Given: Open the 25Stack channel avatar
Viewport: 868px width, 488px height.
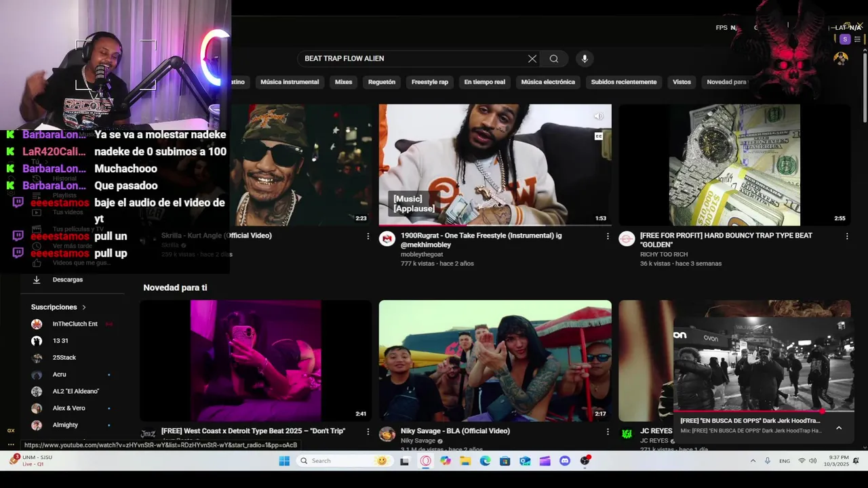Looking at the screenshot, I should click(x=37, y=358).
